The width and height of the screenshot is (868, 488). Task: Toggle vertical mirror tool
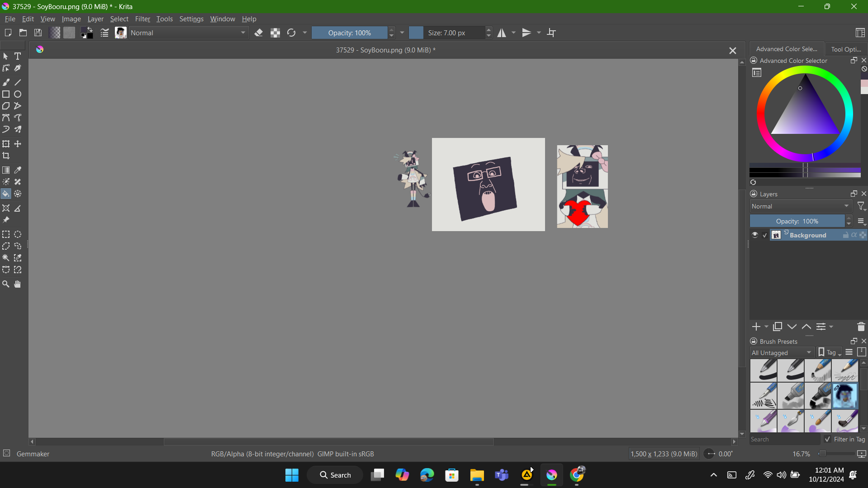(526, 33)
